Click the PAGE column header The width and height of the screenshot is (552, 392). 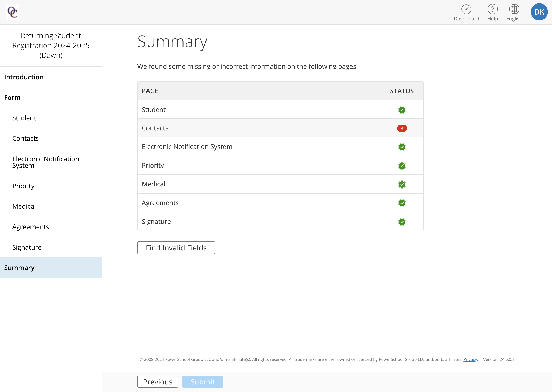150,91
